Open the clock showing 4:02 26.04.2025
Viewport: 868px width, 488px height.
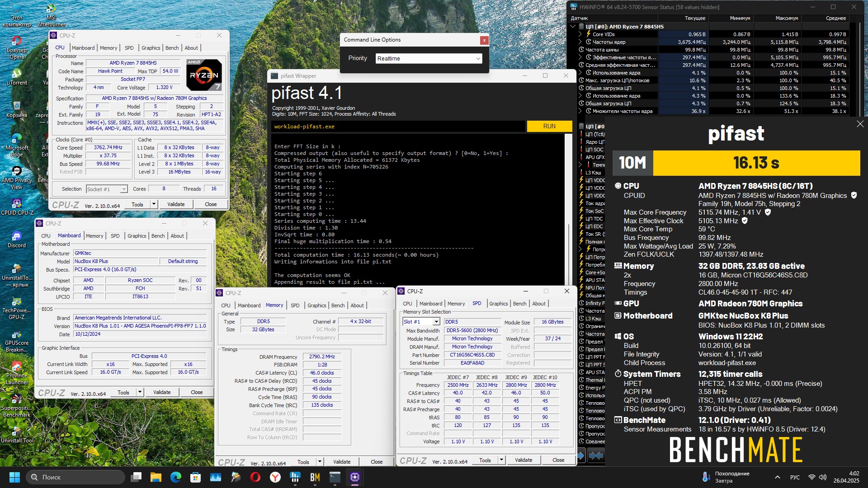coord(846,477)
